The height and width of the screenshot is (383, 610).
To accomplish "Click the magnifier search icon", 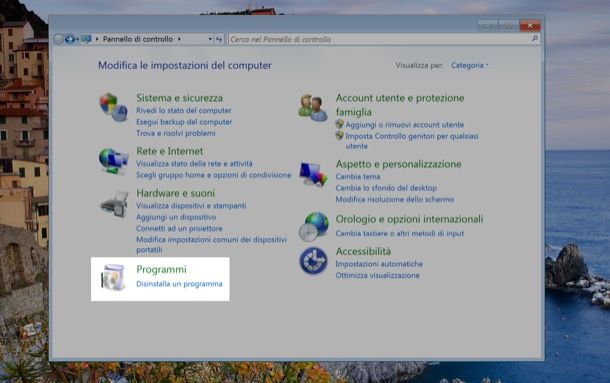I will point(535,39).
